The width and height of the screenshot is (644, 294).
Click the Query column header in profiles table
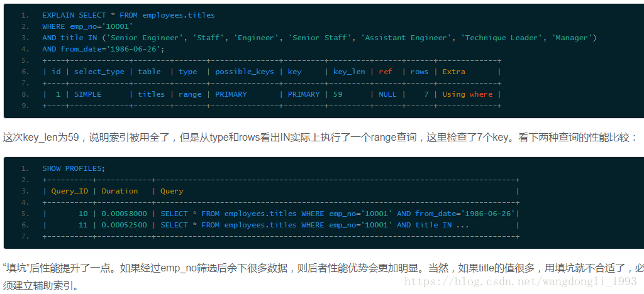tap(172, 191)
